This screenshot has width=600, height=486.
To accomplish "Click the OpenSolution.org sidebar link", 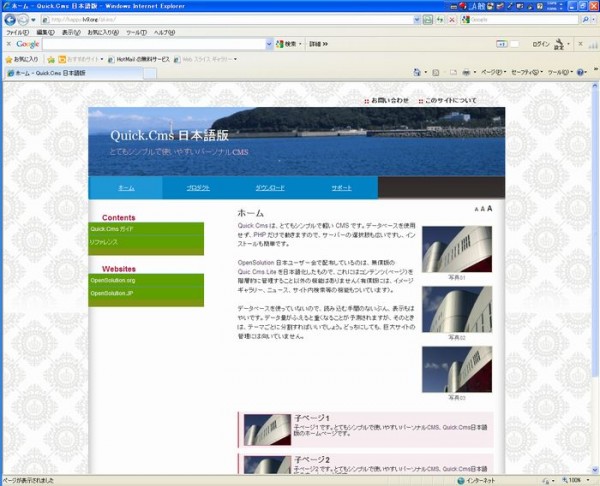I will pyautogui.click(x=112, y=280).
